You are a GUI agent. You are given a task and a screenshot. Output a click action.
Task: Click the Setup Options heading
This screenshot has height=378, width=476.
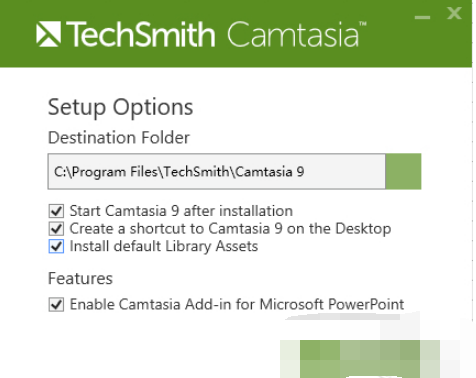pos(120,108)
